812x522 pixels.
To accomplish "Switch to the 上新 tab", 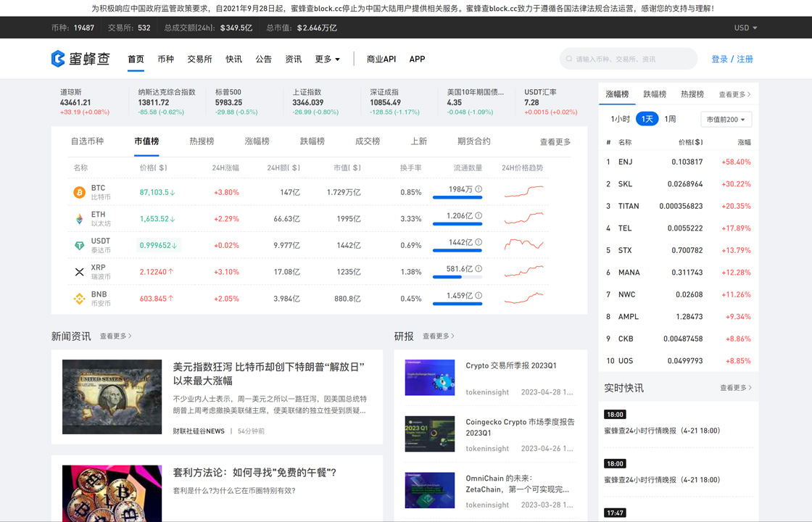I will pyautogui.click(x=419, y=141).
